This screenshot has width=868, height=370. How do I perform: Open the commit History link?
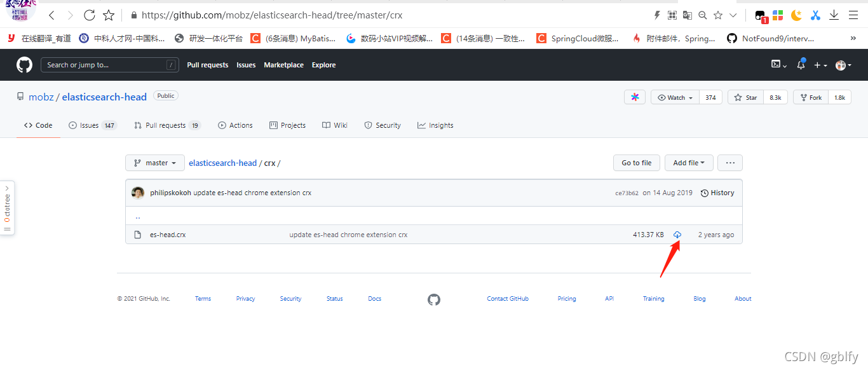coord(717,193)
